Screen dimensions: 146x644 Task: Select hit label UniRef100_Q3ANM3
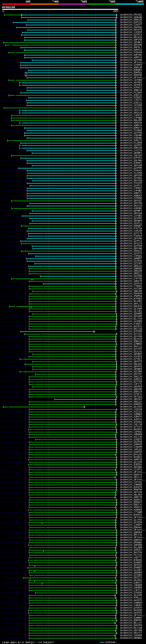pos(131,618)
